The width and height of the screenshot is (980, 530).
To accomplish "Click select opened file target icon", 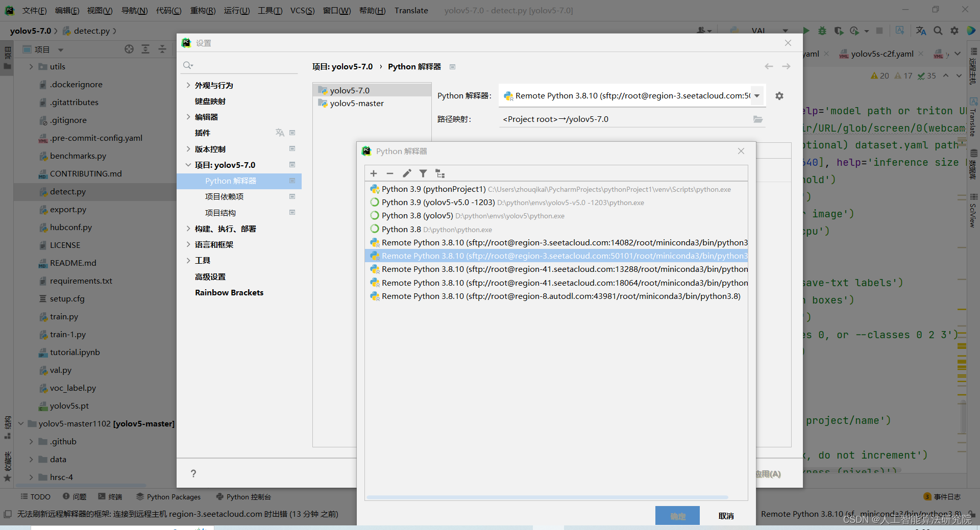I will point(129,49).
